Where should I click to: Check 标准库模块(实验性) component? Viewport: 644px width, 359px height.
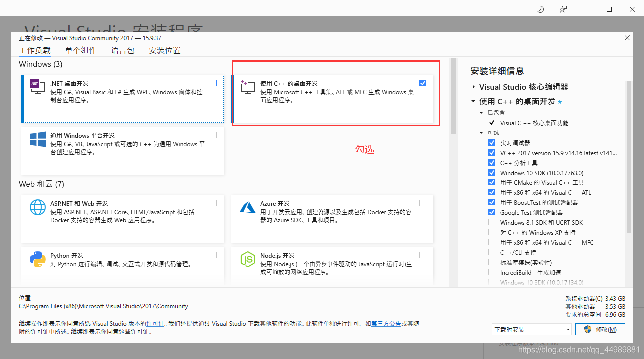point(492,262)
